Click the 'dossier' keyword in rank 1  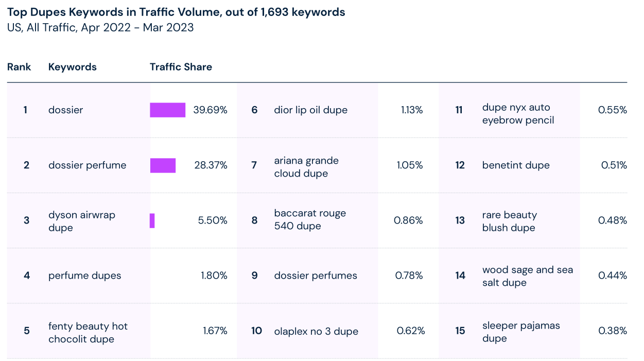pyautogui.click(x=65, y=110)
